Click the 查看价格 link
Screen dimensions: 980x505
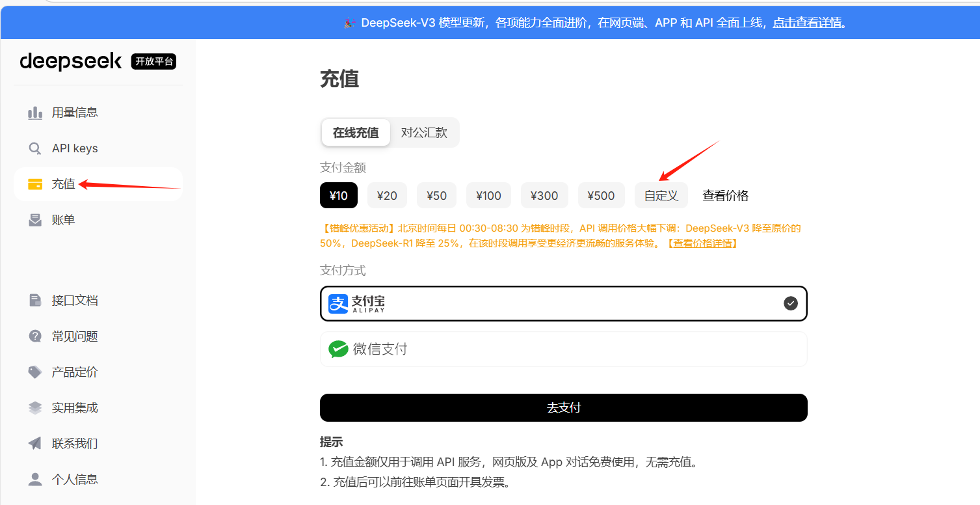726,196
